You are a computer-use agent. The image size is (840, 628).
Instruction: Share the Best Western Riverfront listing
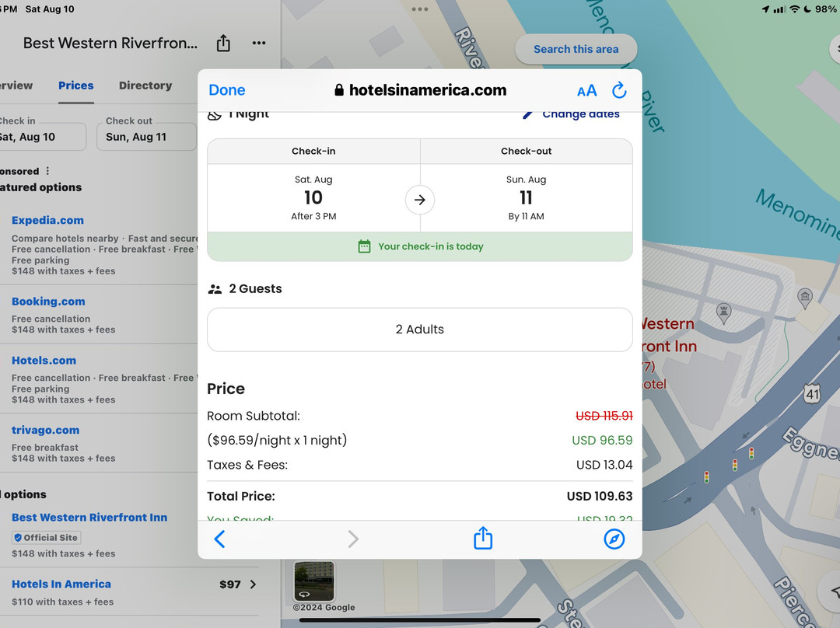tap(223, 44)
